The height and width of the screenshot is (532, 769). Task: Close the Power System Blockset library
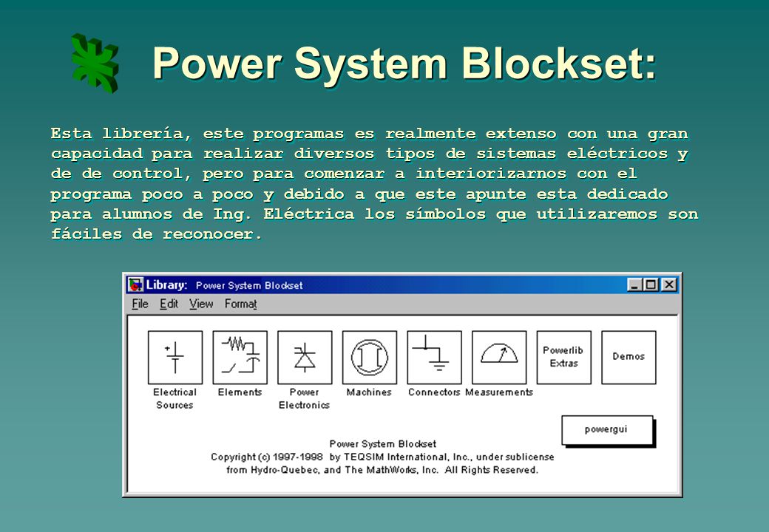pyautogui.click(x=669, y=284)
